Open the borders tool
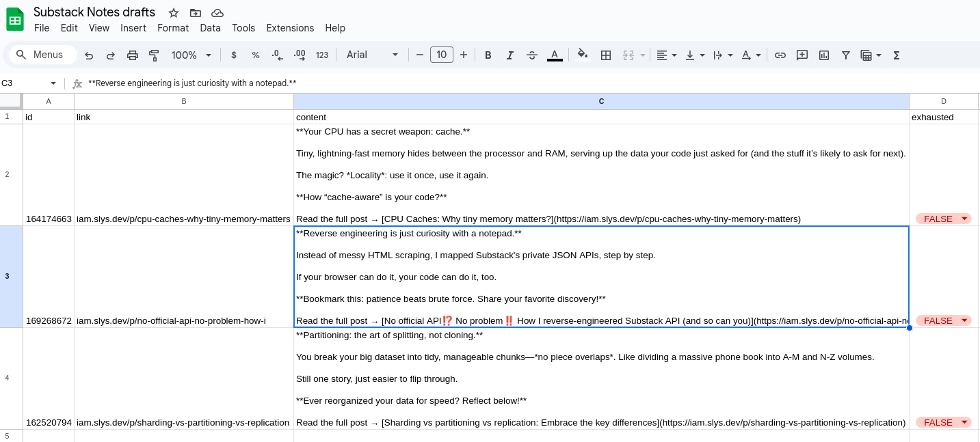This screenshot has width=980, height=442. pyautogui.click(x=606, y=55)
